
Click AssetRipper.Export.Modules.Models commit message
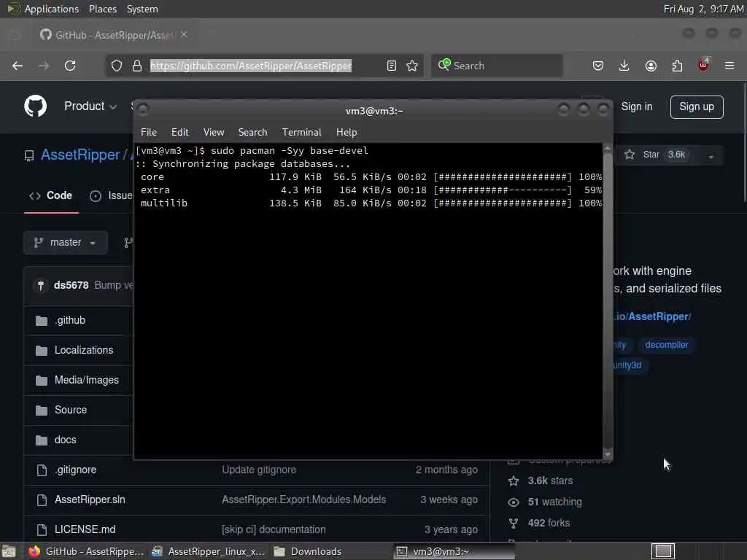[304, 499]
